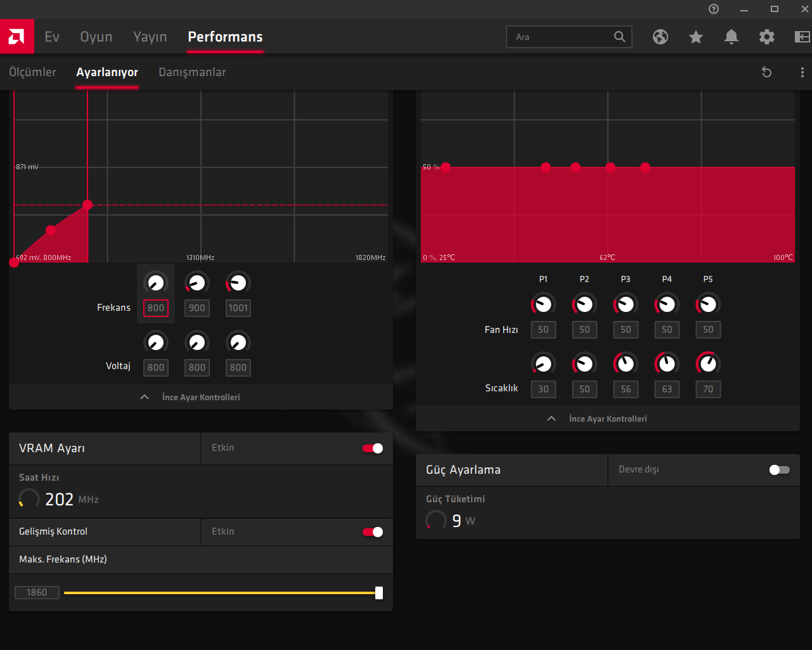Open the three-dot more options menu
The width and height of the screenshot is (812, 650).
click(x=802, y=72)
